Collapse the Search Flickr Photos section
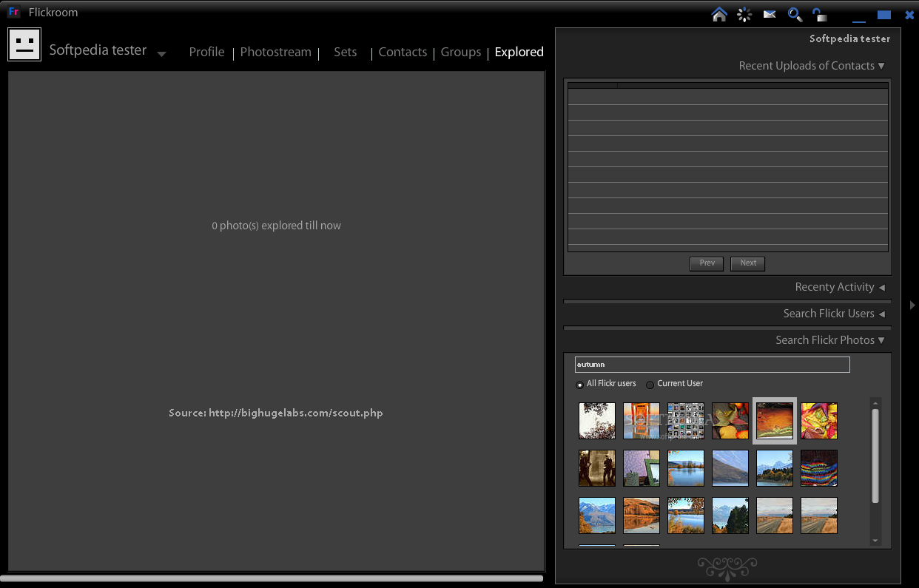The width and height of the screenshot is (919, 588). 881,340
